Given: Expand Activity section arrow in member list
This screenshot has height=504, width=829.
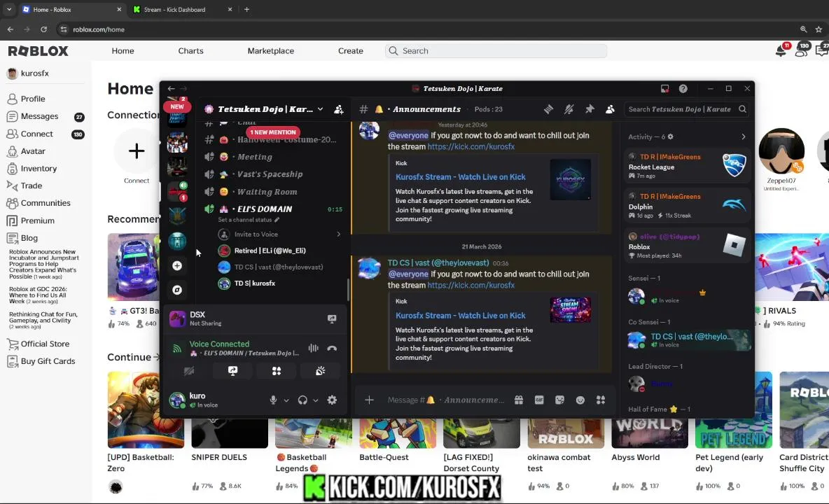Looking at the screenshot, I should [744, 136].
